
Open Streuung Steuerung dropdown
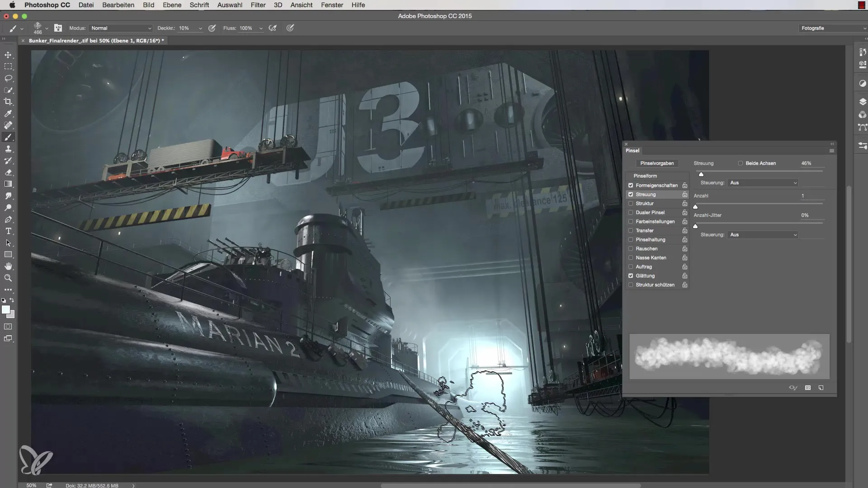click(x=763, y=183)
